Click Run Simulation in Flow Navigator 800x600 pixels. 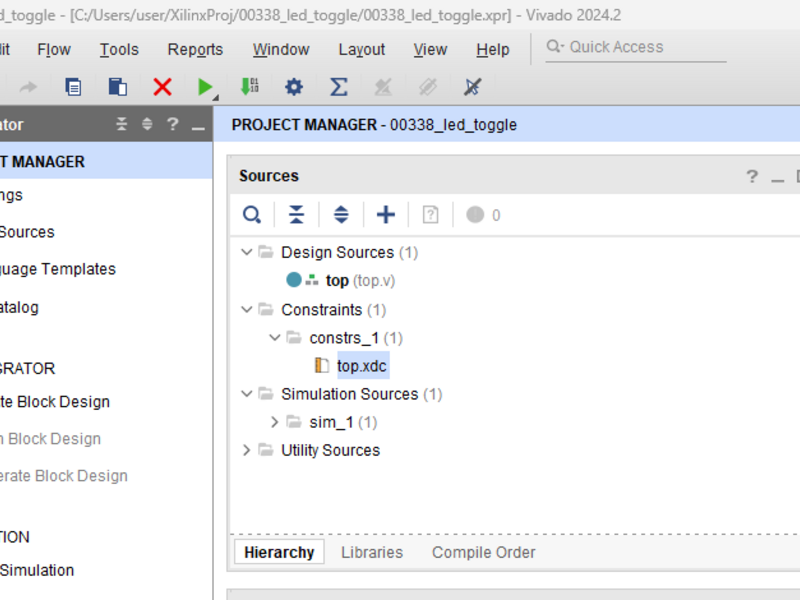(x=37, y=570)
